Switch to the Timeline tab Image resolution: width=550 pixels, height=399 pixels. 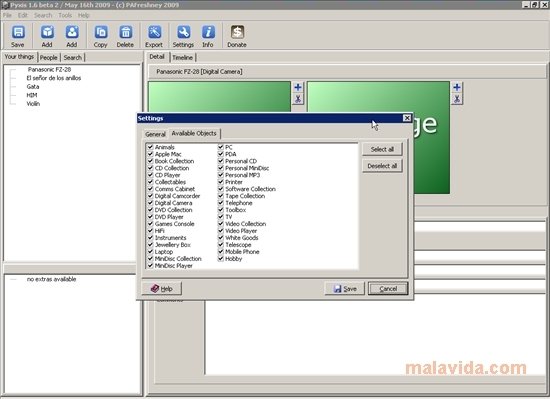click(x=182, y=58)
